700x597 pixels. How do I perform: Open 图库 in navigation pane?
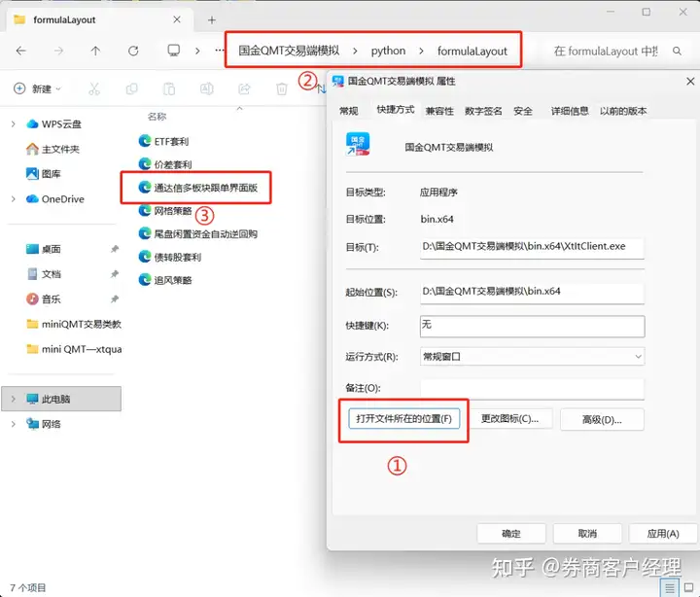coord(44,174)
